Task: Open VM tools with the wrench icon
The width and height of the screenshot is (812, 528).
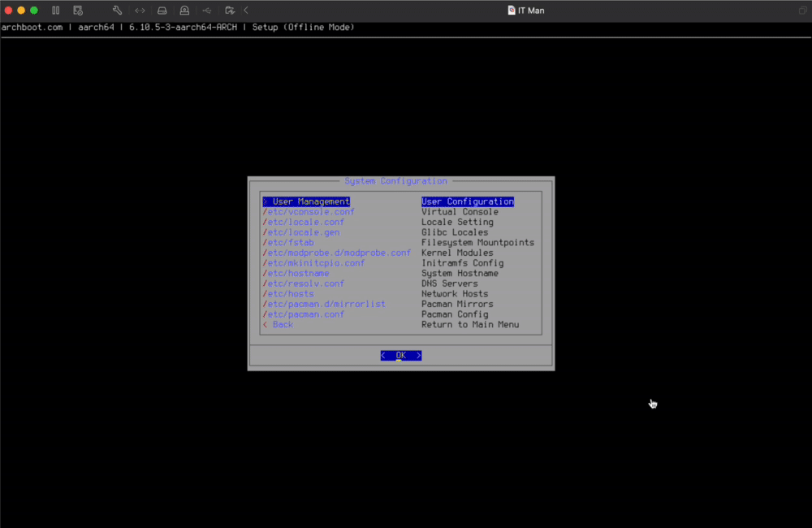Action: tap(117, 10)
